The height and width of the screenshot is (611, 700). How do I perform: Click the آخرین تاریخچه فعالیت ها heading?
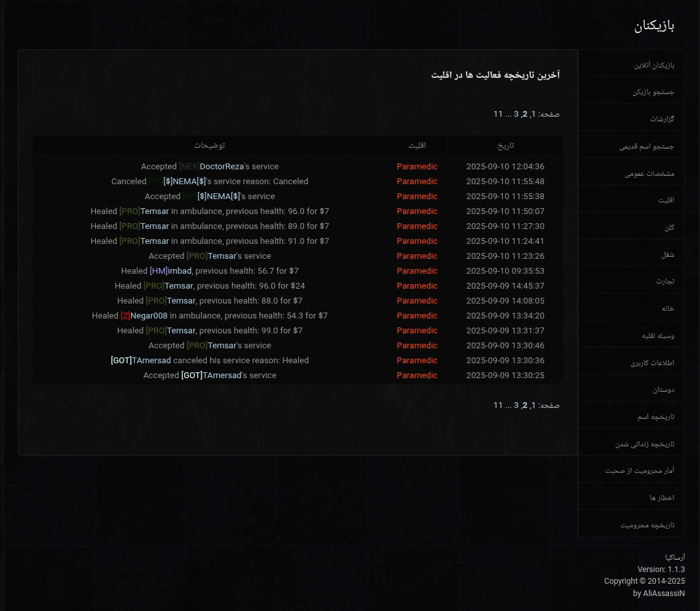point(496,75)
